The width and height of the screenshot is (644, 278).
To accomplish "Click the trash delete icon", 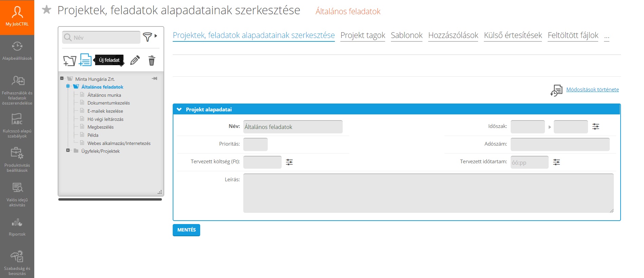I will [x=152, y=60].
